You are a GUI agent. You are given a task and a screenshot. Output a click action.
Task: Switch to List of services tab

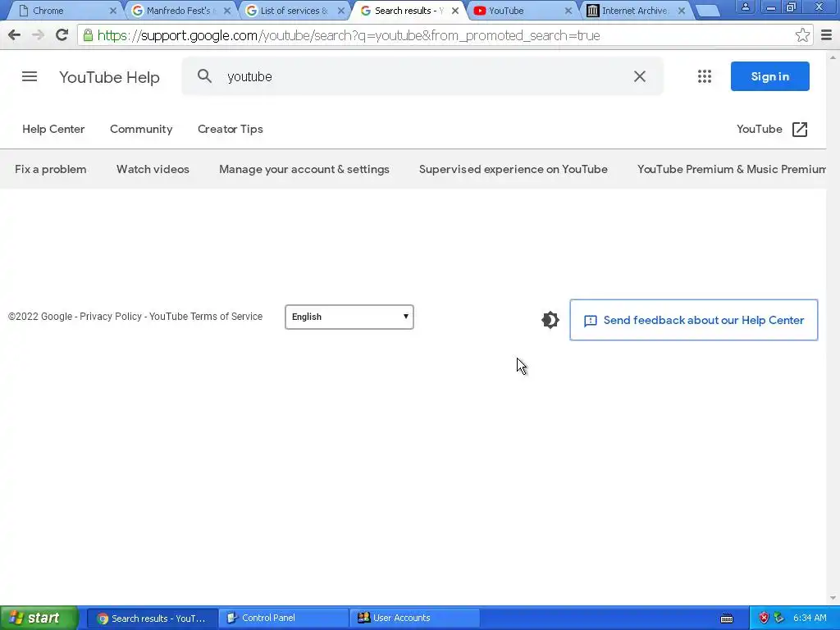click(294, 11)
